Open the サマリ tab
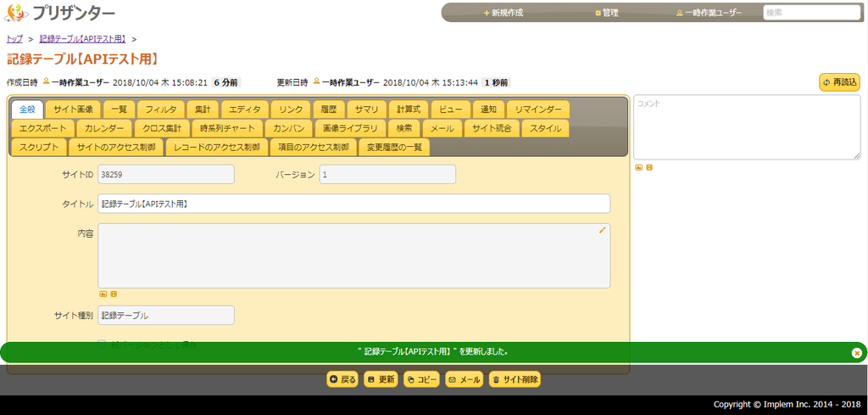The width and height of the screenshot is (868, 415). point(366,109)
